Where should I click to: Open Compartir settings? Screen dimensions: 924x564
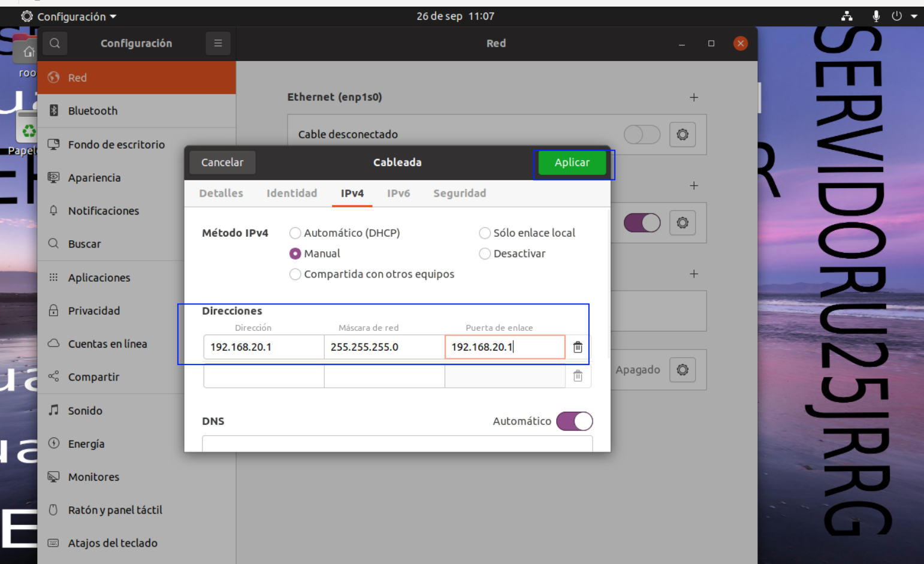[137, 377]
